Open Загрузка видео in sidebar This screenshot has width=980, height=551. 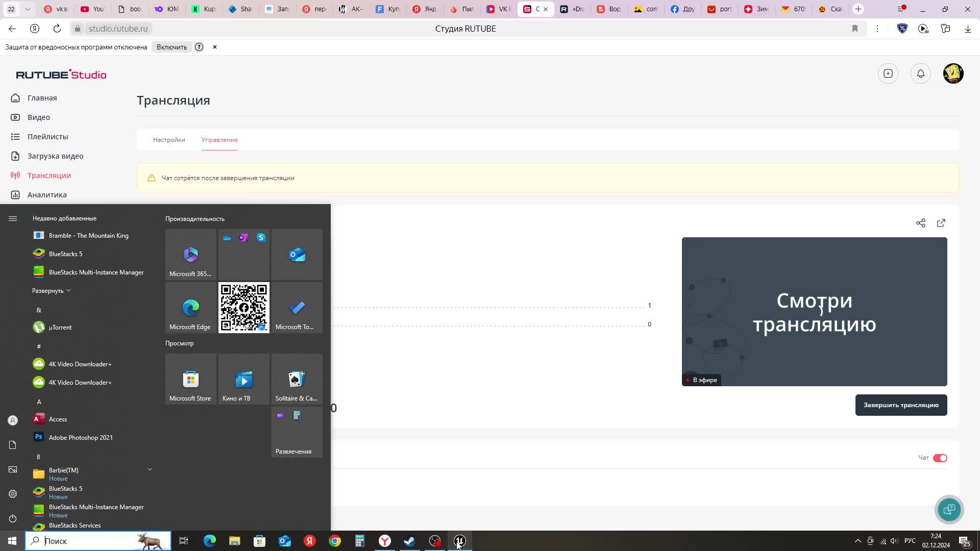55,156
